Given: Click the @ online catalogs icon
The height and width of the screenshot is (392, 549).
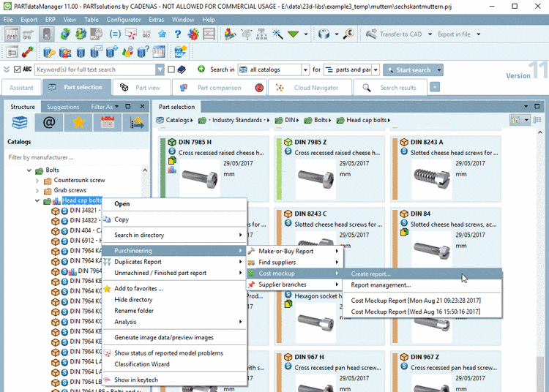Looking at the screenshot, I should click(49, 123).
